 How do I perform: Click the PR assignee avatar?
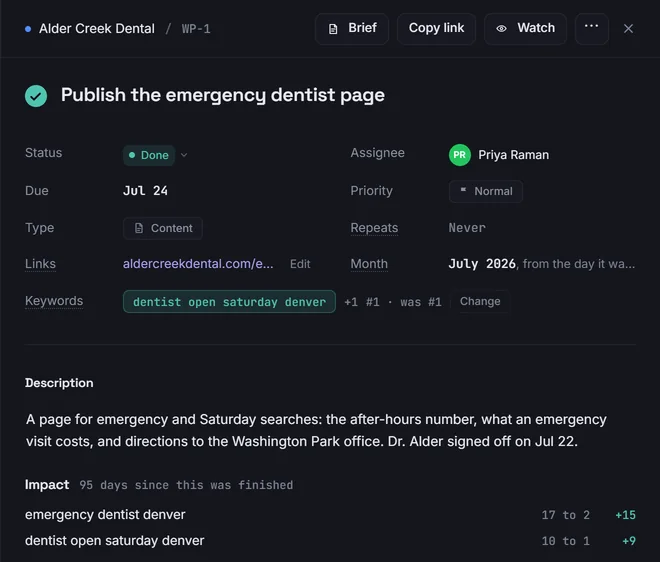460,155
